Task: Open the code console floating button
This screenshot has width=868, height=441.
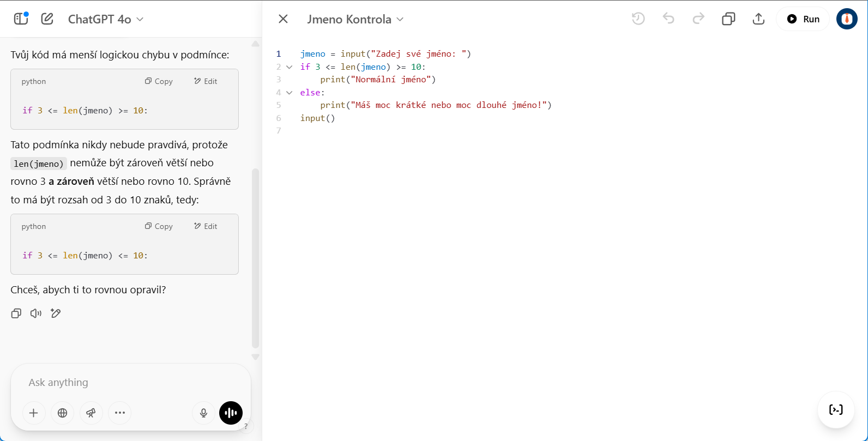Action: (836, 410)
